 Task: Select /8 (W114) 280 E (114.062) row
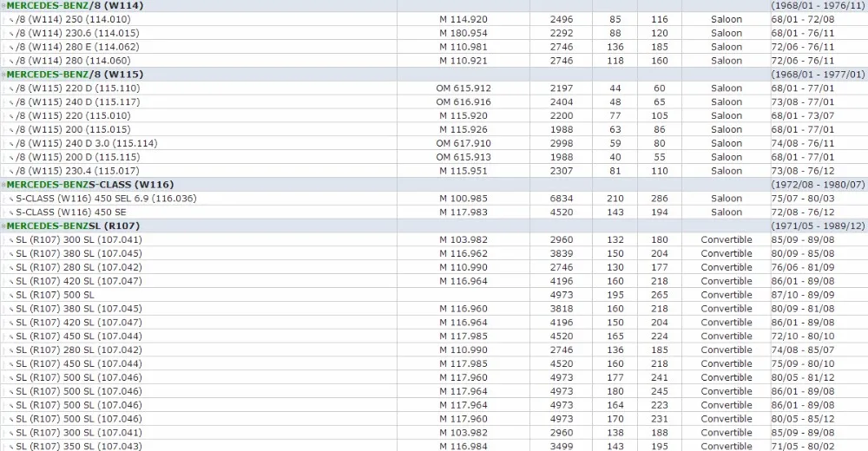pos(434,47)
